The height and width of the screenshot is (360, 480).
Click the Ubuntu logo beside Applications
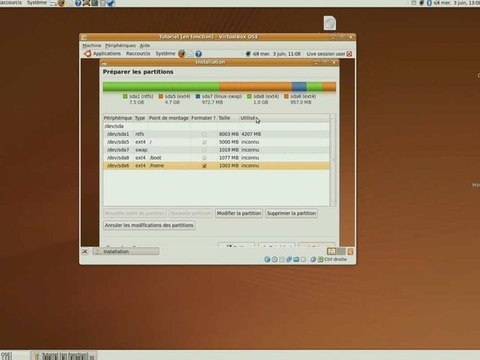(x=88, y=53)
